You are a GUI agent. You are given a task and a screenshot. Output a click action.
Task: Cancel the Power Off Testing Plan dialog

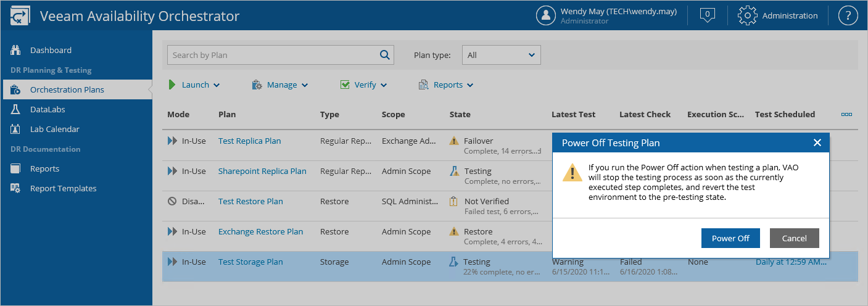pos(794,238)
